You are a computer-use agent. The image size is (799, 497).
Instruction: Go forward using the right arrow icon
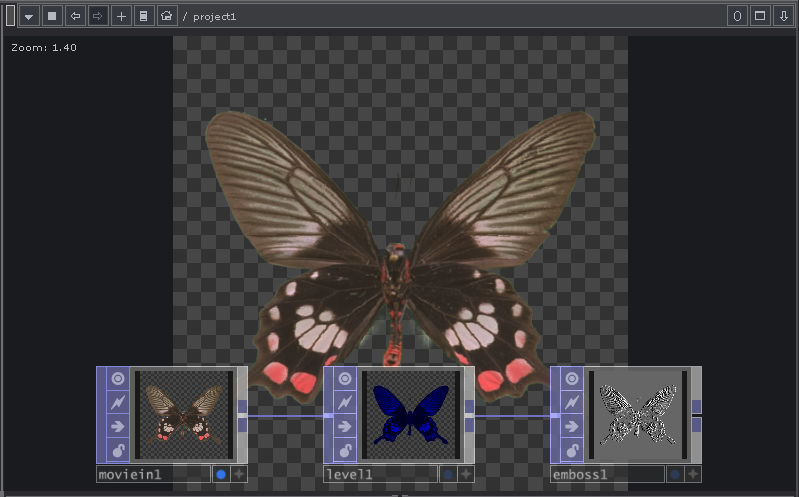pyautogui.click(x=98, y=16)
